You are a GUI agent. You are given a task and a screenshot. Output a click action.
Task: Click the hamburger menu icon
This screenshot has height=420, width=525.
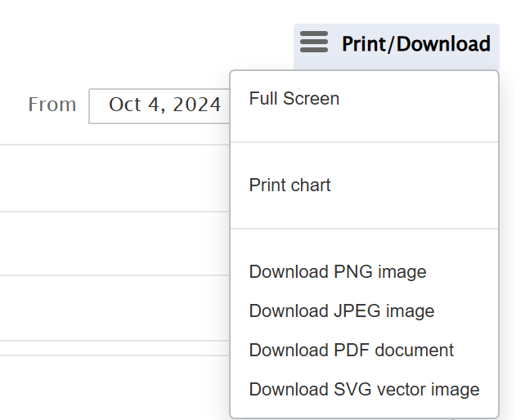(x=314, y=42)
